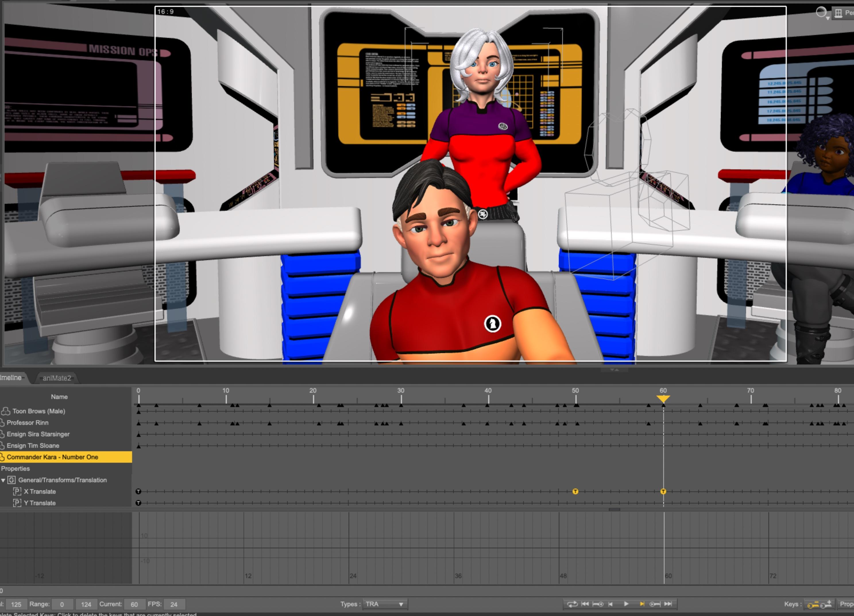Image resolution: width=854 pixels, height=616 pixels.
Task: Jump to first frame of timeline
Action: point(585,604)
